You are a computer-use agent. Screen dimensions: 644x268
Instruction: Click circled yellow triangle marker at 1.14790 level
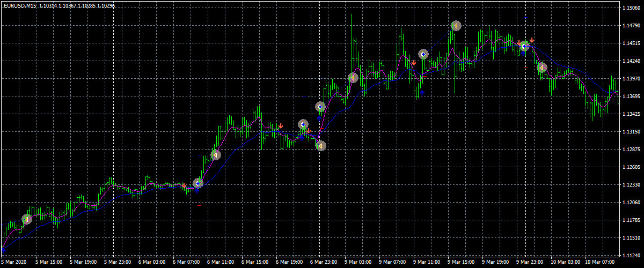456,26
